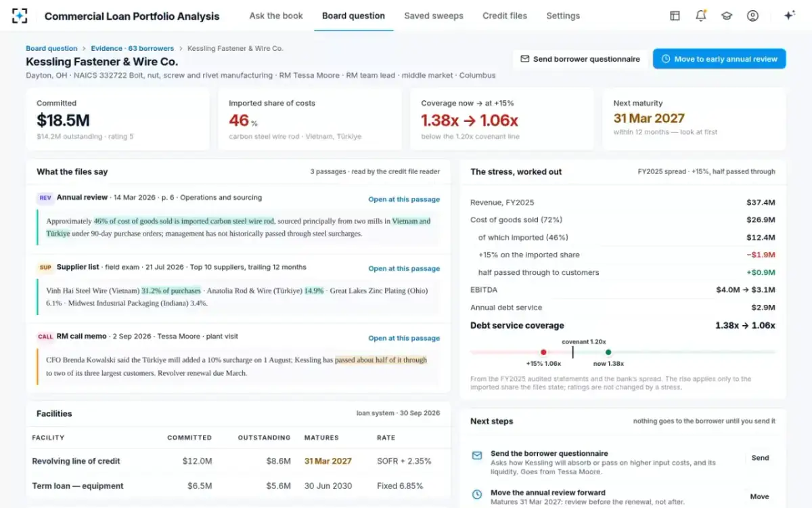The image size is (812, 508).
Task: Click the red +15% 1.06x coverage marker
Action: pos(543,352)
